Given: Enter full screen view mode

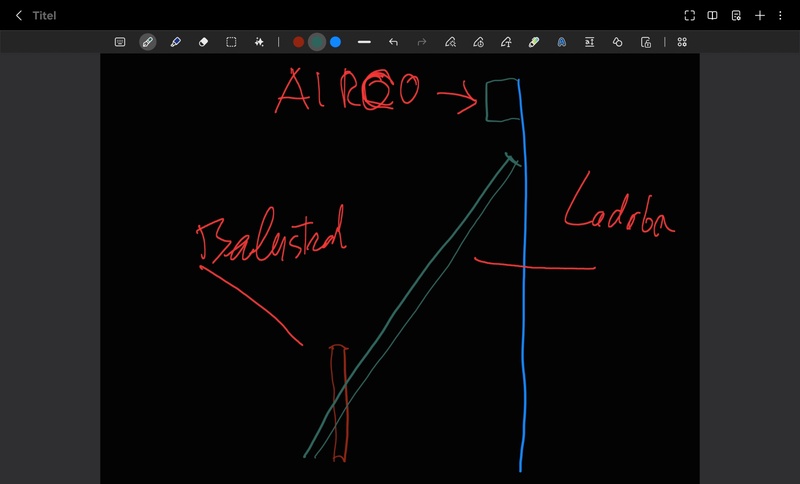Looking at the screenshot, I should pos(690,16).
